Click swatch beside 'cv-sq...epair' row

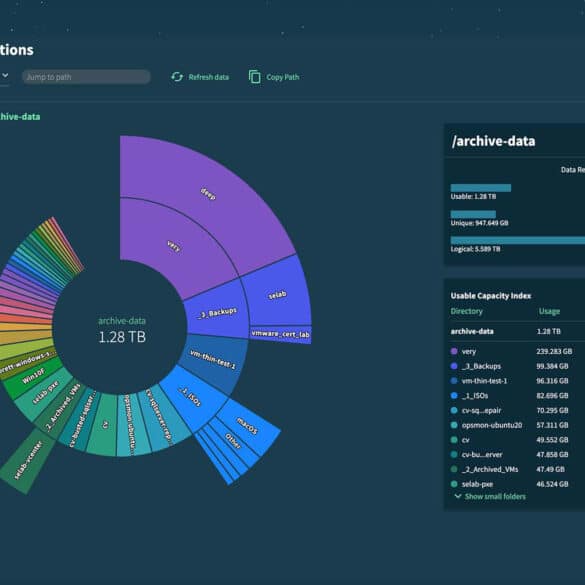pyautogui.click(x=454, y=410)
